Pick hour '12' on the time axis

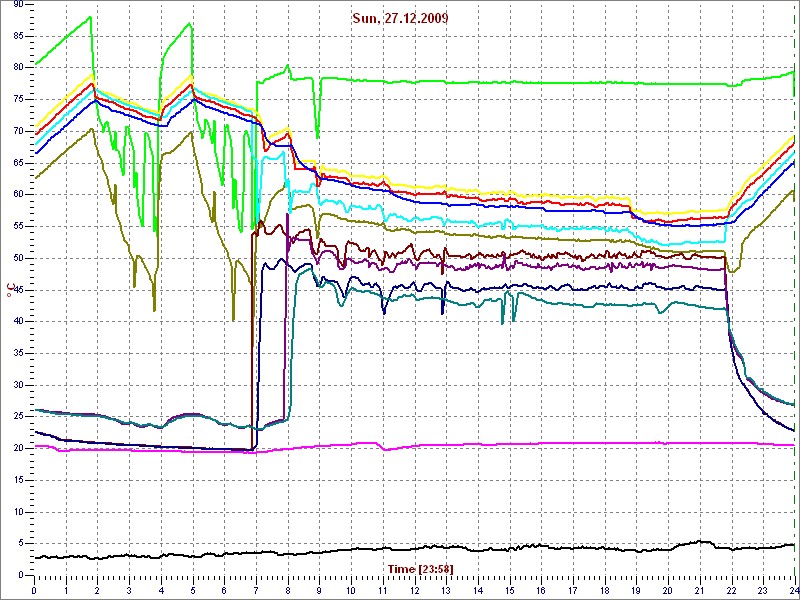click(x=414, y=590)
